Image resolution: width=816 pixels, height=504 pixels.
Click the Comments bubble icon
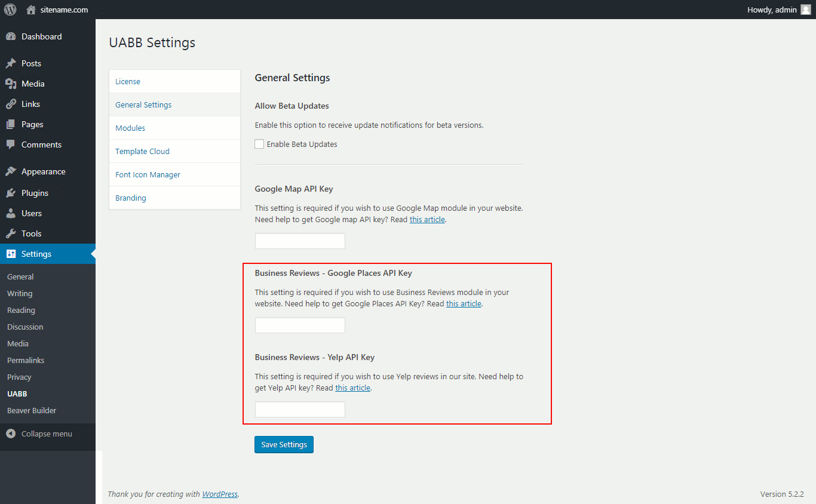[11, 145]
